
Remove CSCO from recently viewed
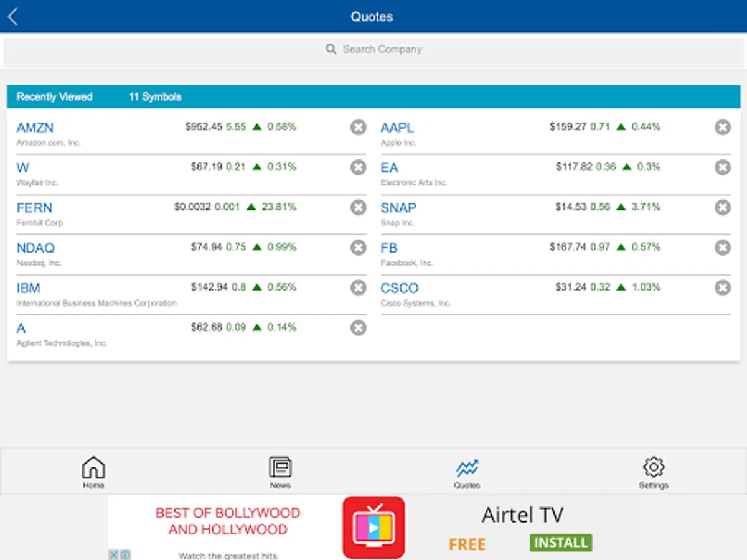[x=722, y=287]
